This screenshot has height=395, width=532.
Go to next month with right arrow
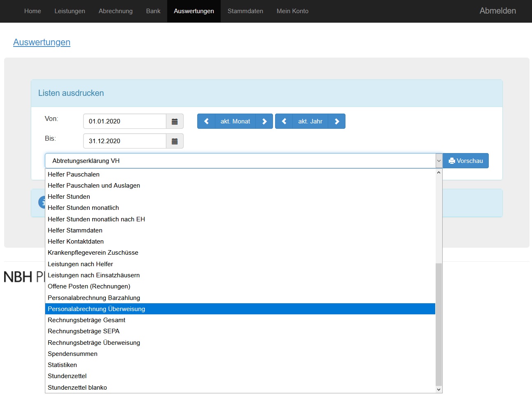point(264,121)
